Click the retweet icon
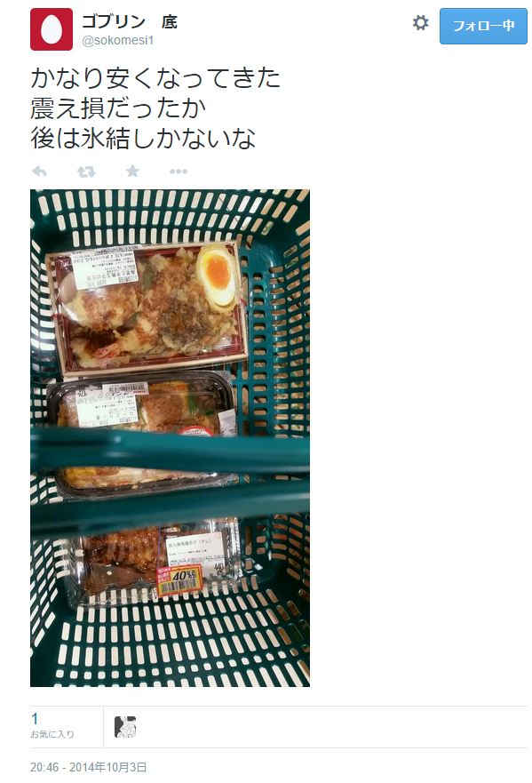532x783 pixels. pos(86,172)
